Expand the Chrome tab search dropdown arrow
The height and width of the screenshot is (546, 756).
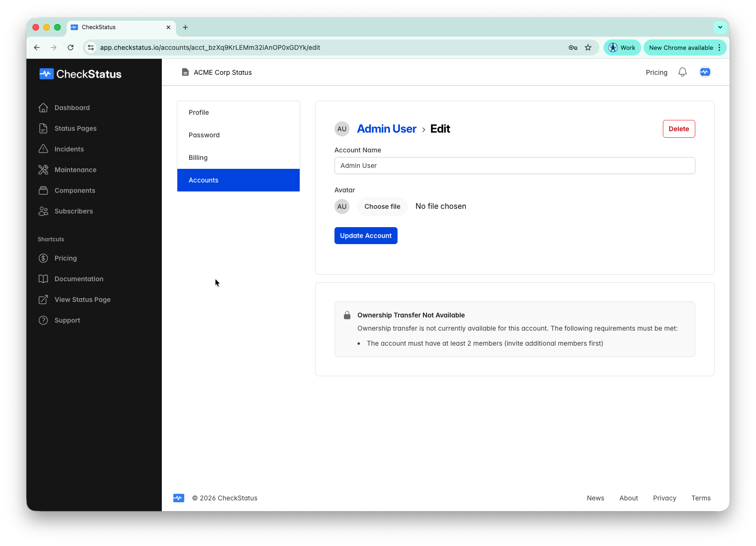(x=720, y=27)
